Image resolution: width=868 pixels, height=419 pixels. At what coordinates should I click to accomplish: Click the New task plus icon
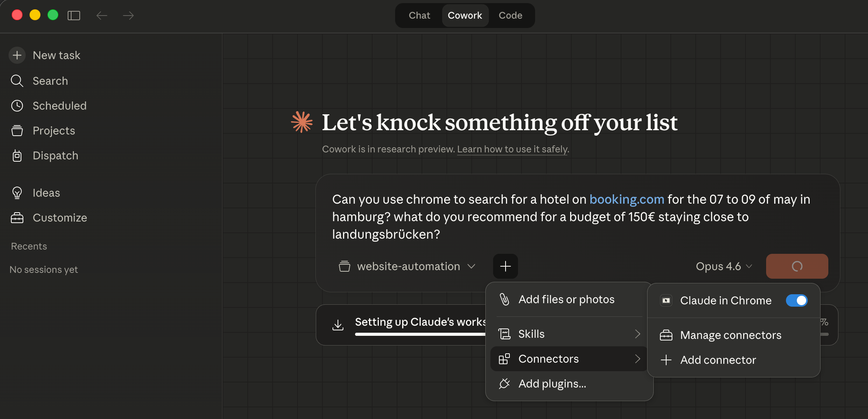tap(17, 55)
